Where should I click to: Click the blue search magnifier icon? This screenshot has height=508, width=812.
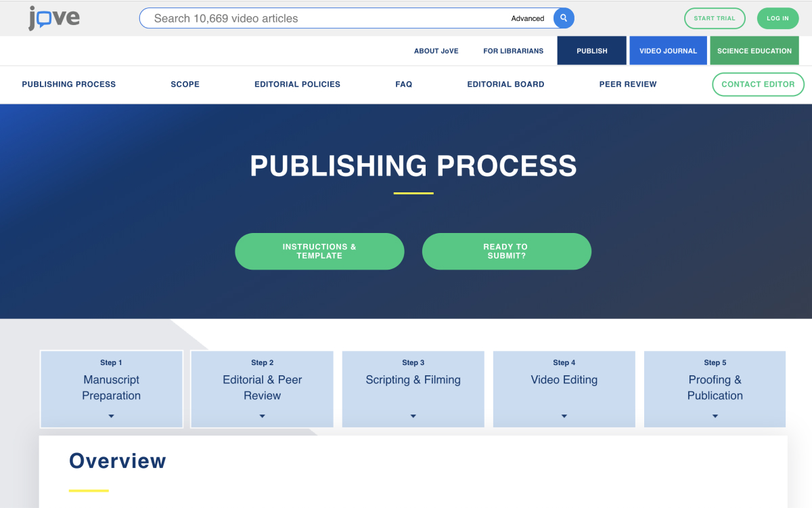(x=564, y=18)
